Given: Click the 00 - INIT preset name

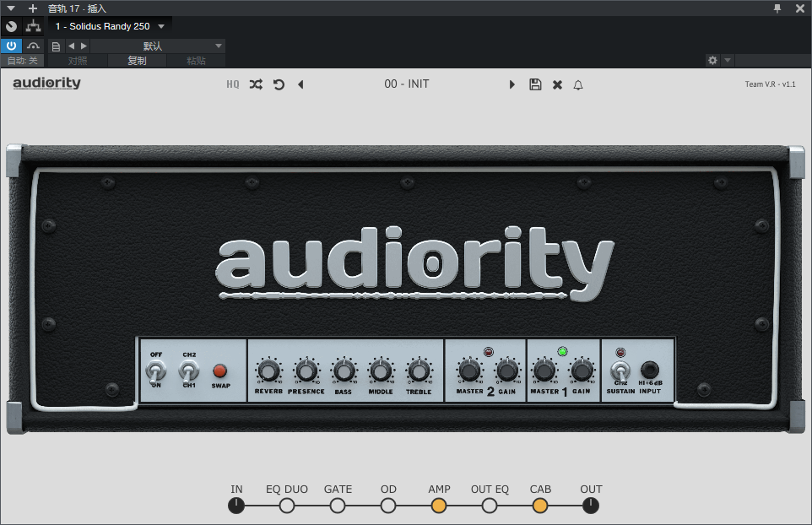Looking at the screenshot, I should point(406,84).
